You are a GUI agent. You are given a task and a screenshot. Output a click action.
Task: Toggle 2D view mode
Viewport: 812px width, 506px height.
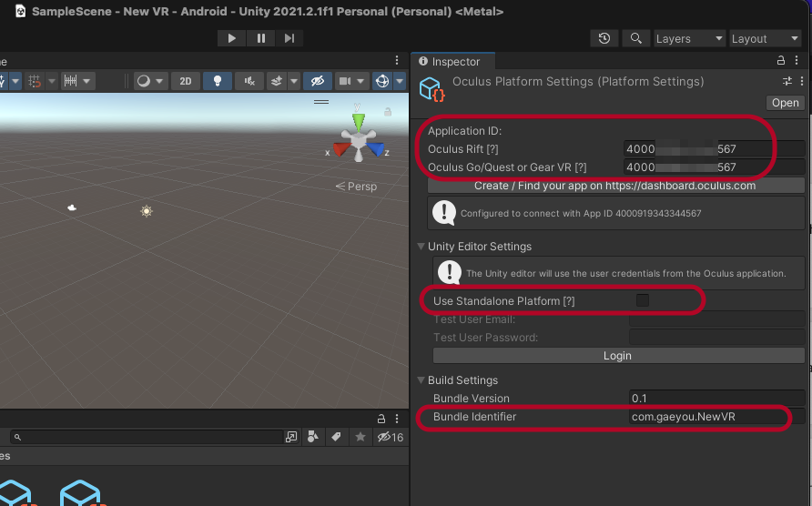click(x=186, y=81)
